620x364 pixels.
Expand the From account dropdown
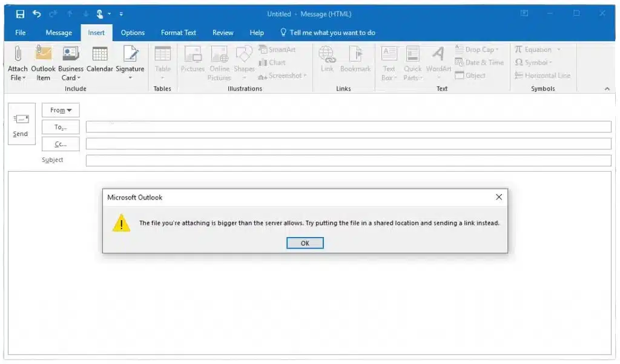[61, 110]
